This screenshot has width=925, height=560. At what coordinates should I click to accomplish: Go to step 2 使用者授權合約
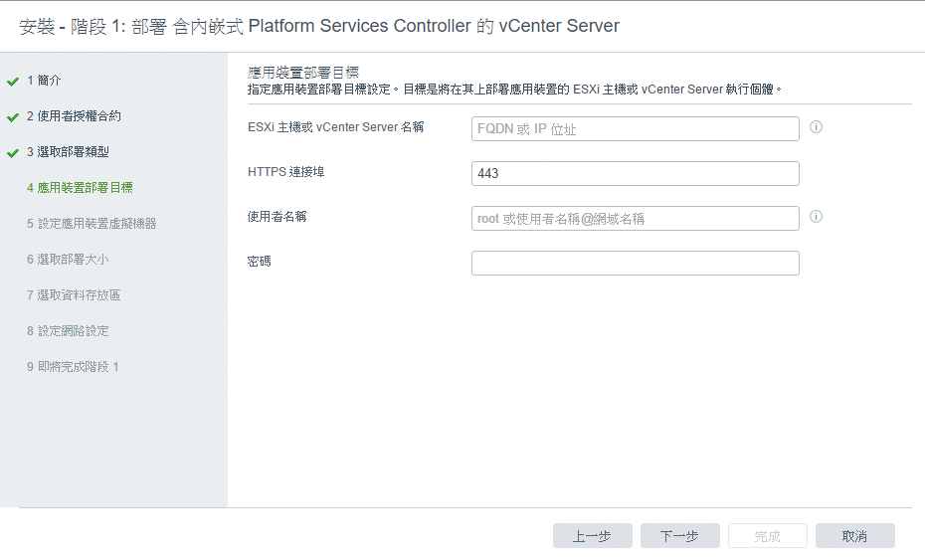coord(74,116)
